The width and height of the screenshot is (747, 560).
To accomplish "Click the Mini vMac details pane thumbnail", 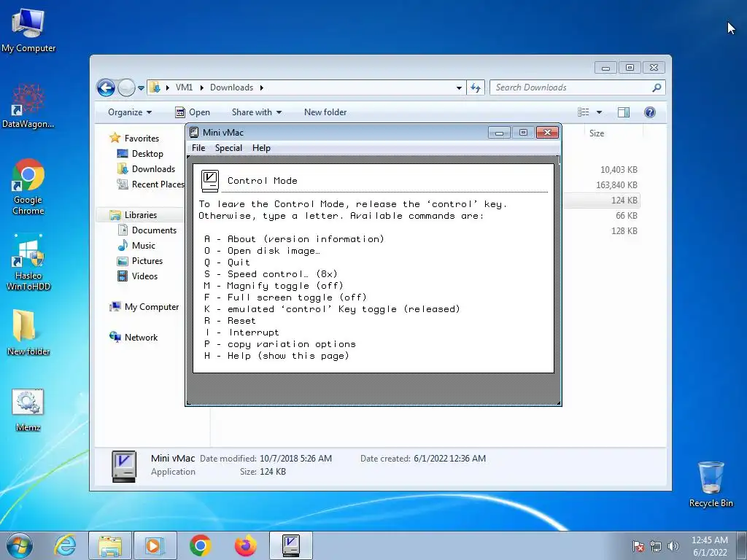I will point(124,466).
